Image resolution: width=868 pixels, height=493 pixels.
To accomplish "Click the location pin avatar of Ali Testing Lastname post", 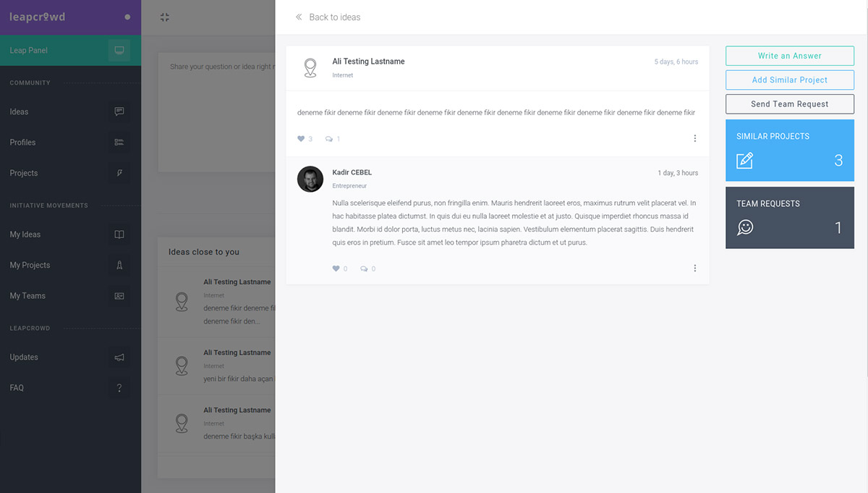I will pyautogui.click(x=310, y=68).
